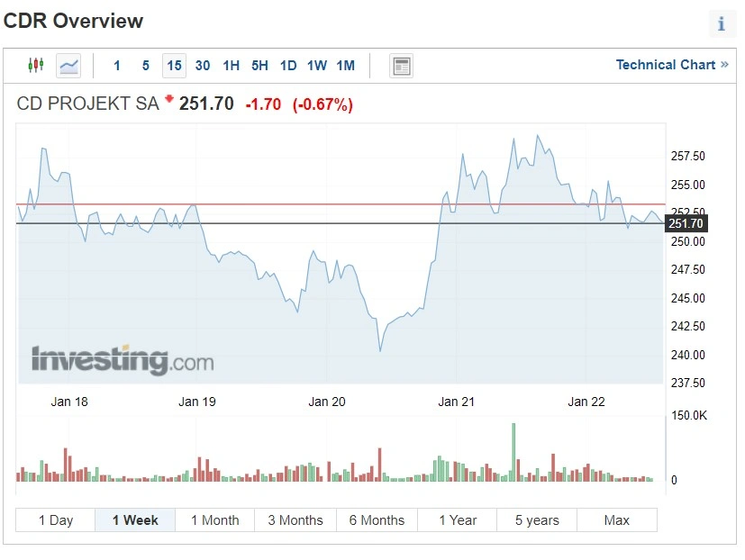
Task: Switch interval to 1D
Action: coord(288,66)
